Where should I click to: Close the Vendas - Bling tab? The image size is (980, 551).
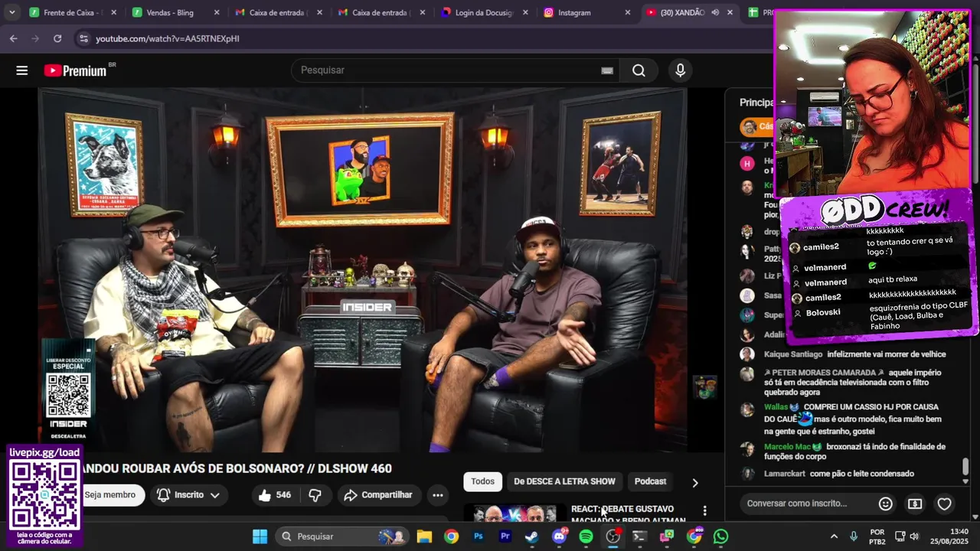pyautogui.click(x=217, y=13)
